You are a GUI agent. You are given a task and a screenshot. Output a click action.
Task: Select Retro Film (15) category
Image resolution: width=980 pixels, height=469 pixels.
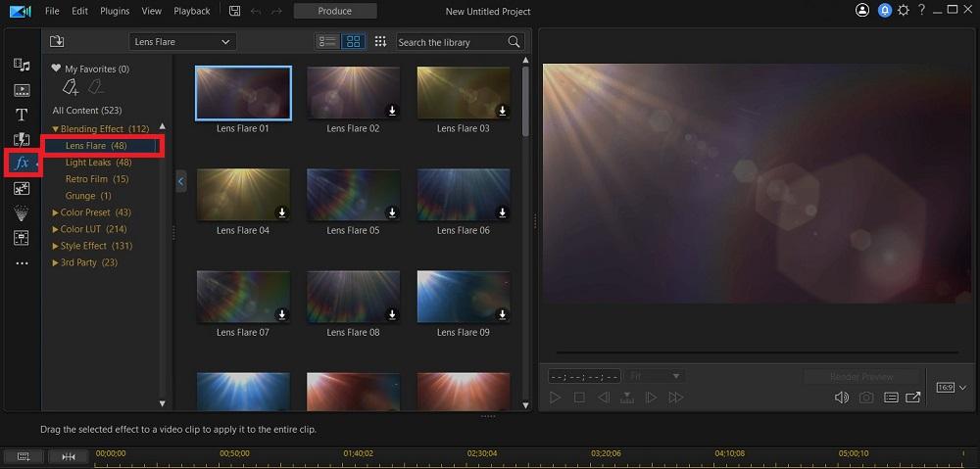(97, 179)
